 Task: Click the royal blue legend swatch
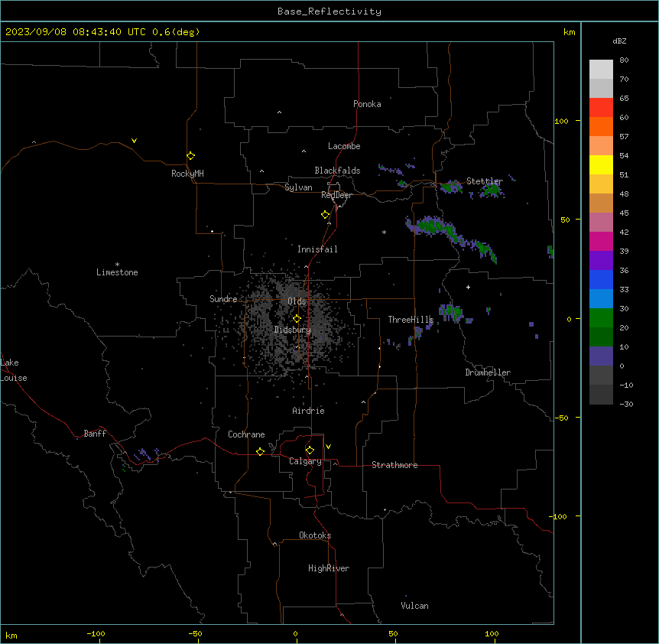point(601,279)
